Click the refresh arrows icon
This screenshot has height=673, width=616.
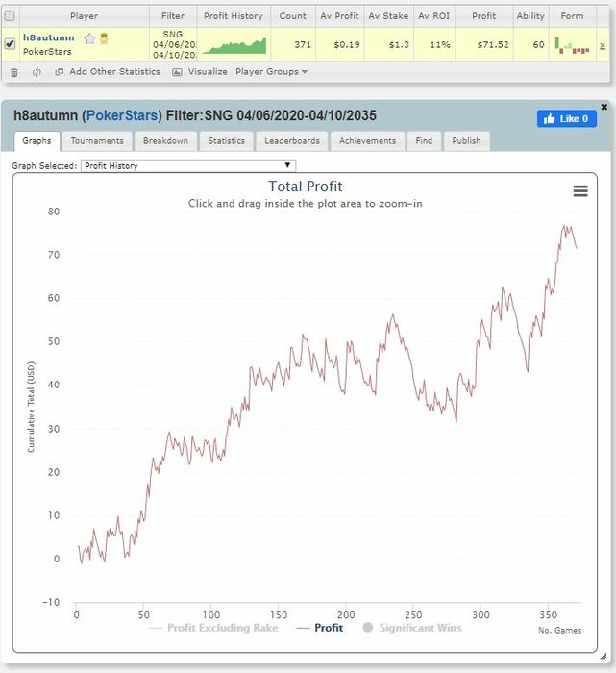(37, 72)
